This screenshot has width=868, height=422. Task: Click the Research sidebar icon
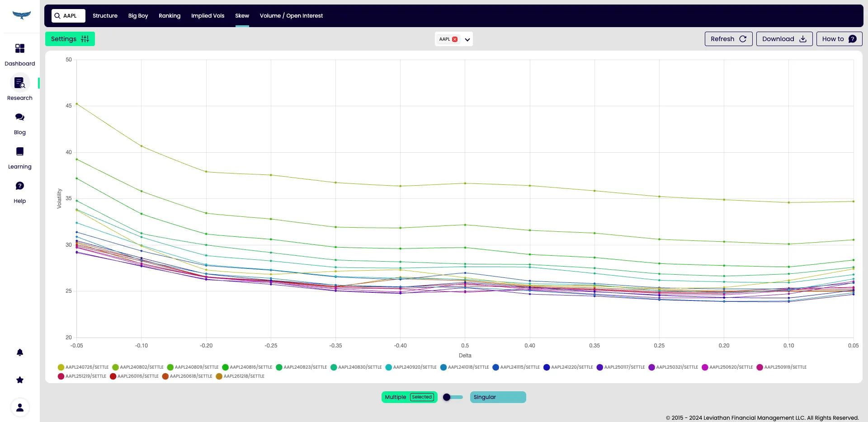click(x=20, y=83)
